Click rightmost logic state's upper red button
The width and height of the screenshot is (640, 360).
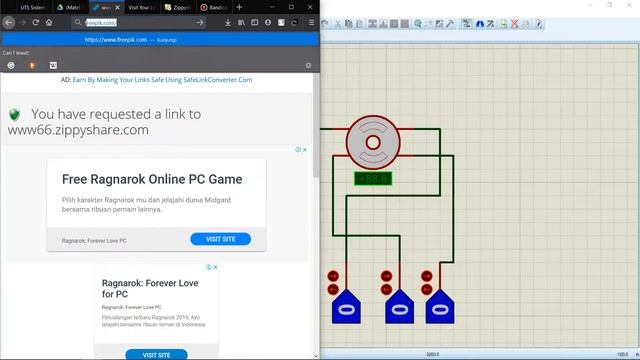pos(427,276)
